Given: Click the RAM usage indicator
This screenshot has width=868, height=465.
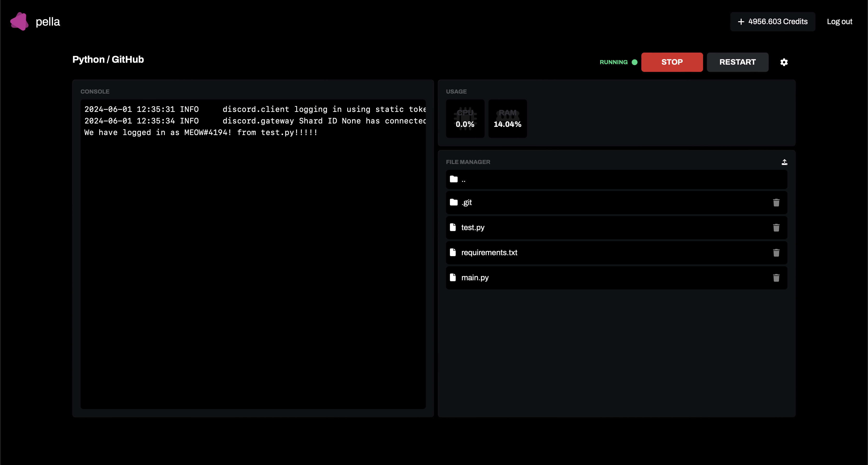Looking at the screenshot, I should click(507, 119).
